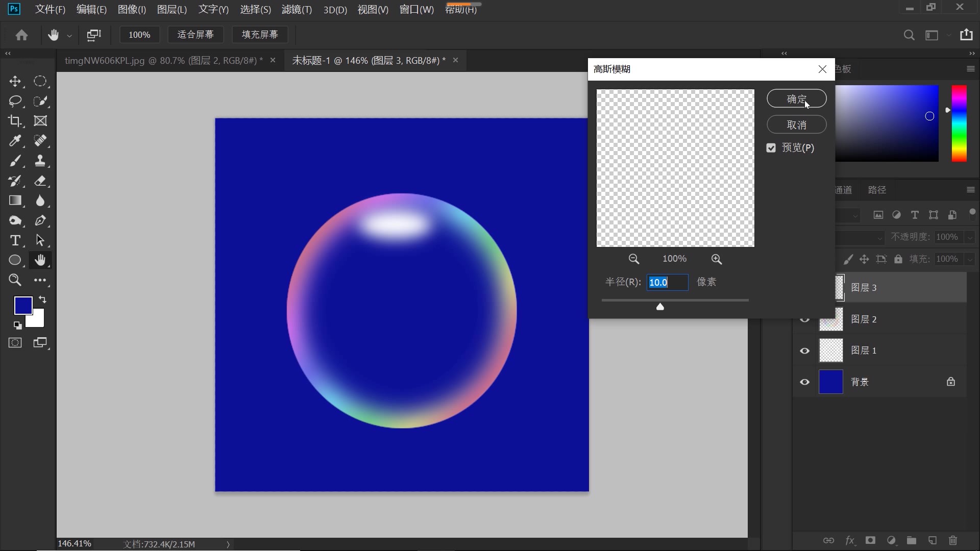Expand the Hand tool options dropdown
The width and height of the screenshot is (980, 551).
click(70, 36)
